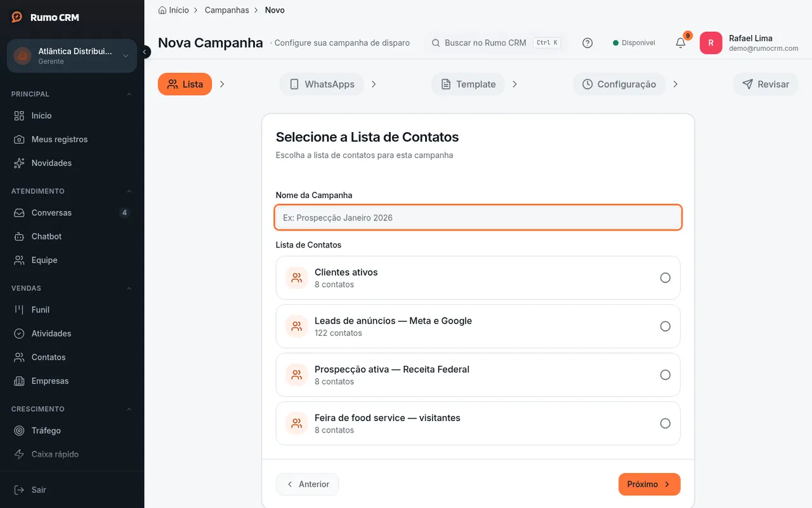
Task: Click the home icon in breadcrumb
Action: tap(162, 10)
